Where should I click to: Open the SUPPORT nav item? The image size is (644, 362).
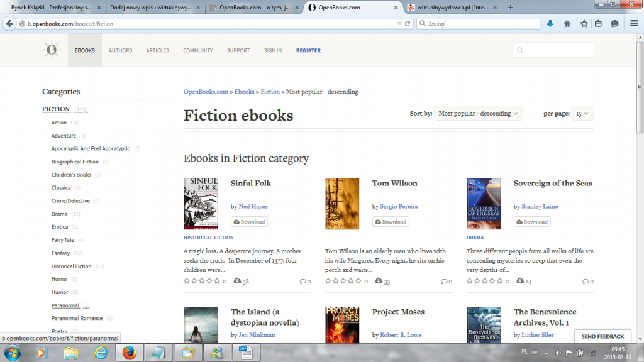point(238,50)
